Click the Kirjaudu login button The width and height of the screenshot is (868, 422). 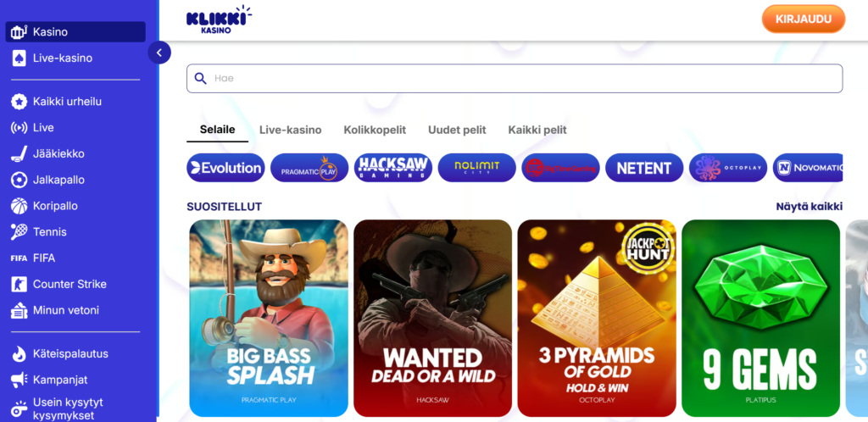point(804,19)
